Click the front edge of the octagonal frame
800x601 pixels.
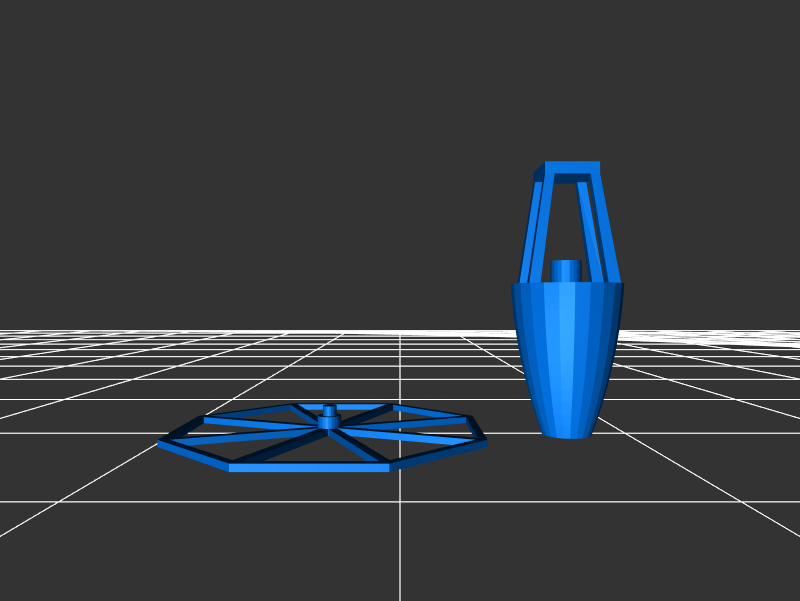pyautogui.click(x=308, y=467)
